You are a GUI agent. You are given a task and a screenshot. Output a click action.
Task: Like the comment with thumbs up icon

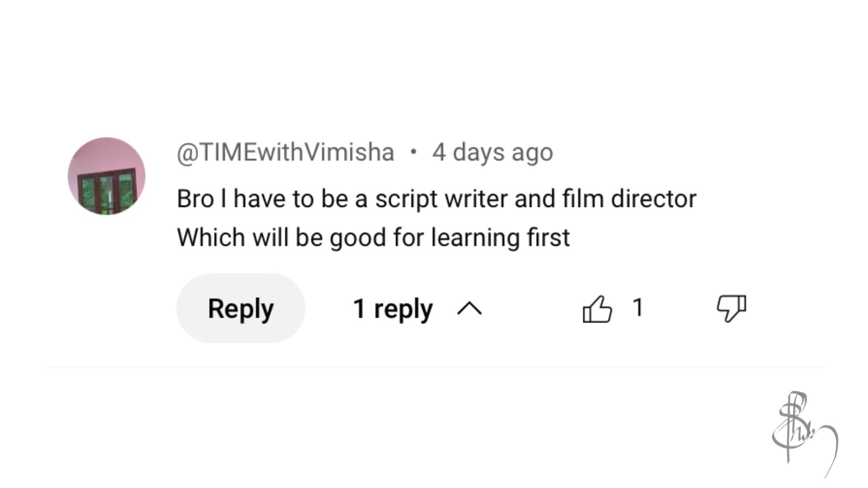(597, 309)
